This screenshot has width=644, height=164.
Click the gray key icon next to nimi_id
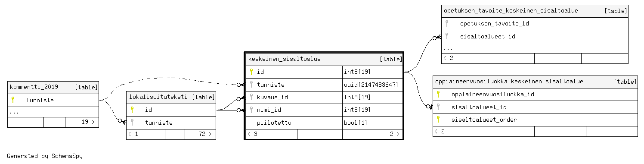tap(251, 110)
